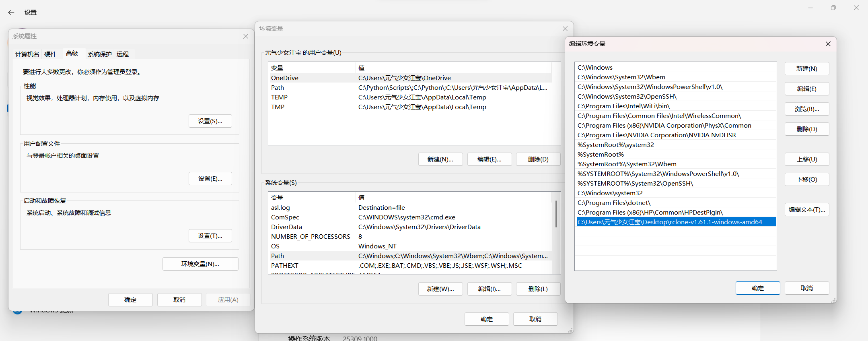Select the C:\Program Files\dotnet\ entry

tap(614, 203)
